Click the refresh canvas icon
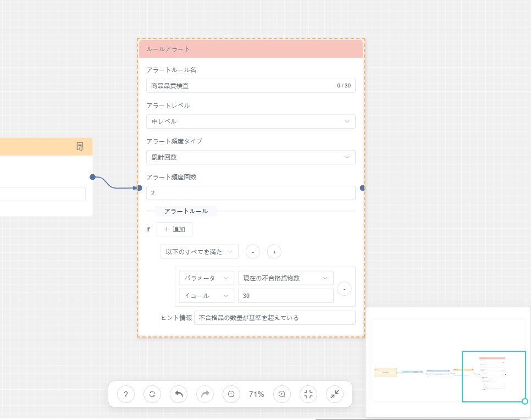 tap(152, 394)
